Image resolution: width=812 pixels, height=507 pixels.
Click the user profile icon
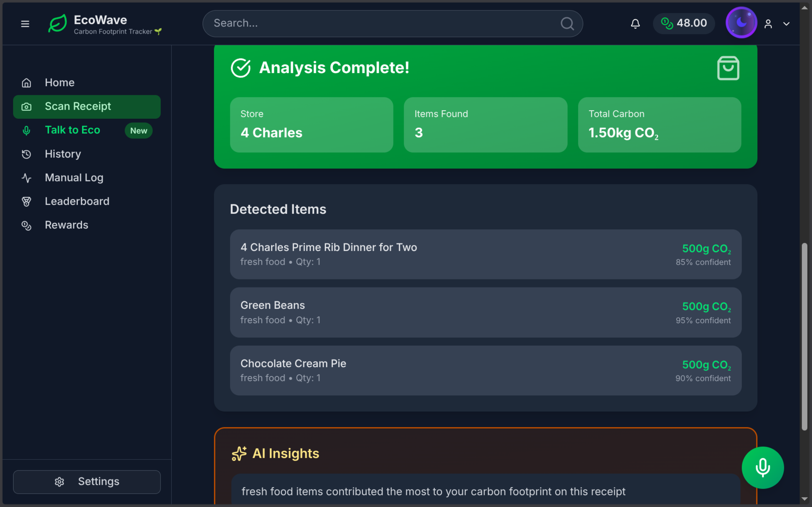(768, 24)
